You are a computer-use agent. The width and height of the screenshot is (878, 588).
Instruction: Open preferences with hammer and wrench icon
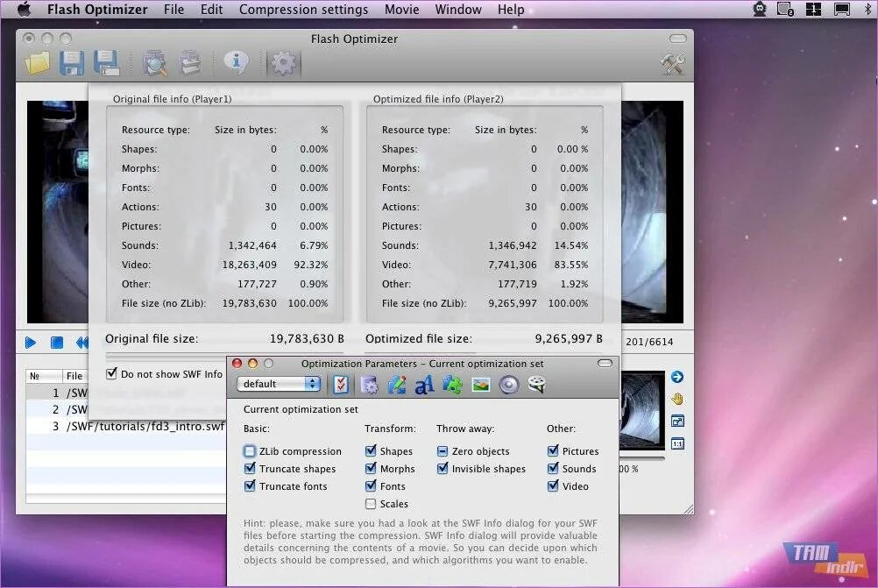coord(672,64)
